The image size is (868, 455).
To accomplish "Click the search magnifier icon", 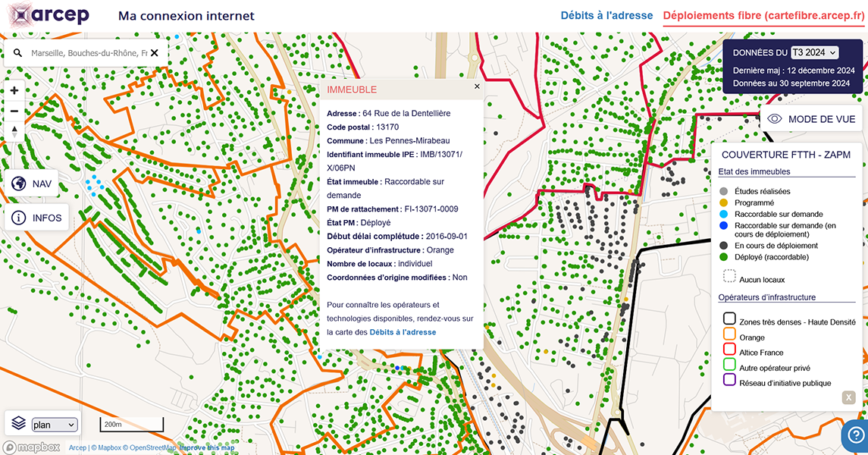I will [x=17, y=53].
